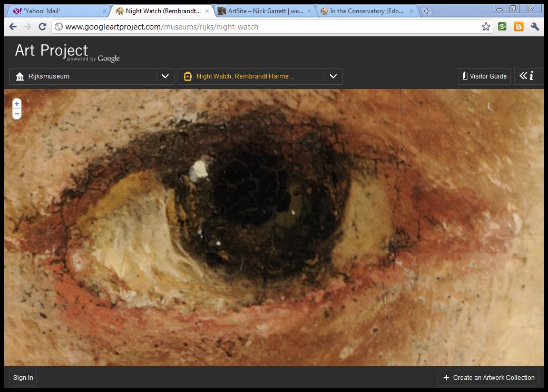Click the browser back arrow

(x=13, y=27)
